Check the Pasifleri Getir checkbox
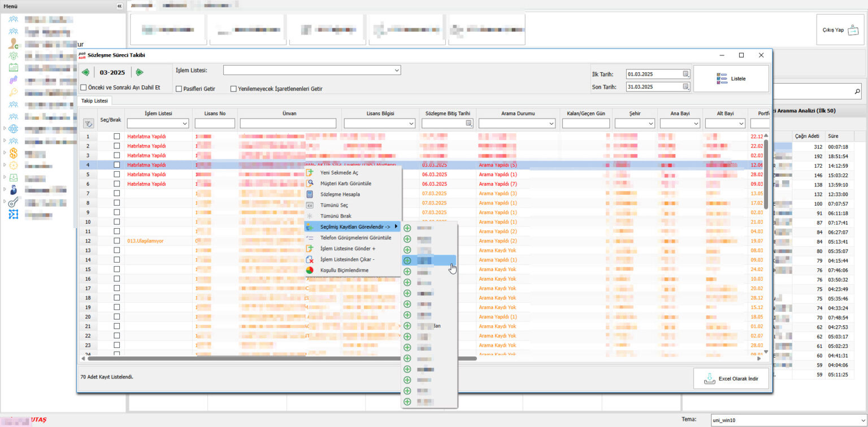 point(179,89)
